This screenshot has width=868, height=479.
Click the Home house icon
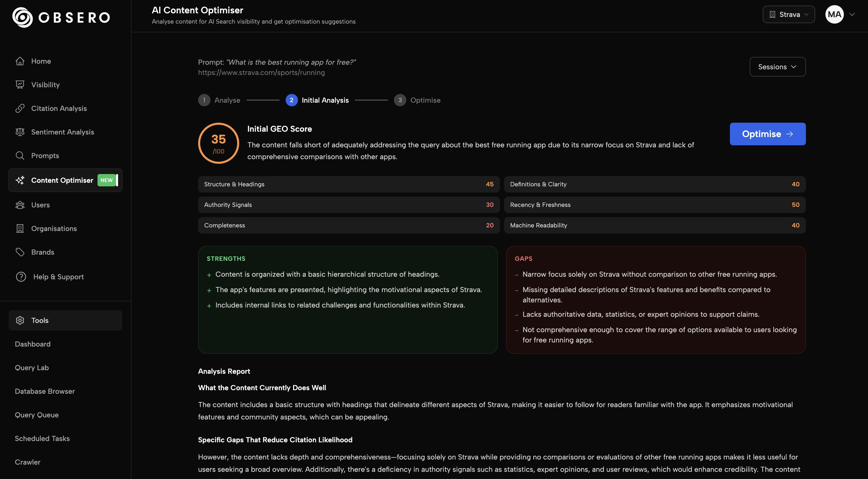coord(20,61)
